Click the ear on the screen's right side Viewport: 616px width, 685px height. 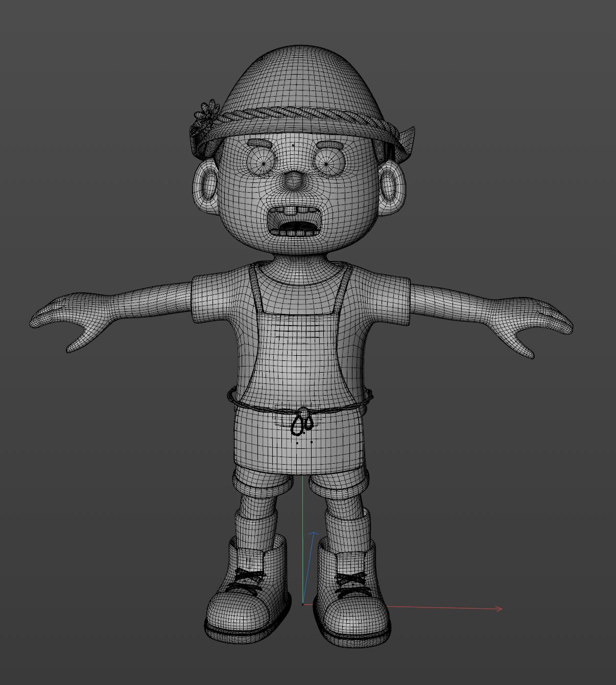click(392, 188)
